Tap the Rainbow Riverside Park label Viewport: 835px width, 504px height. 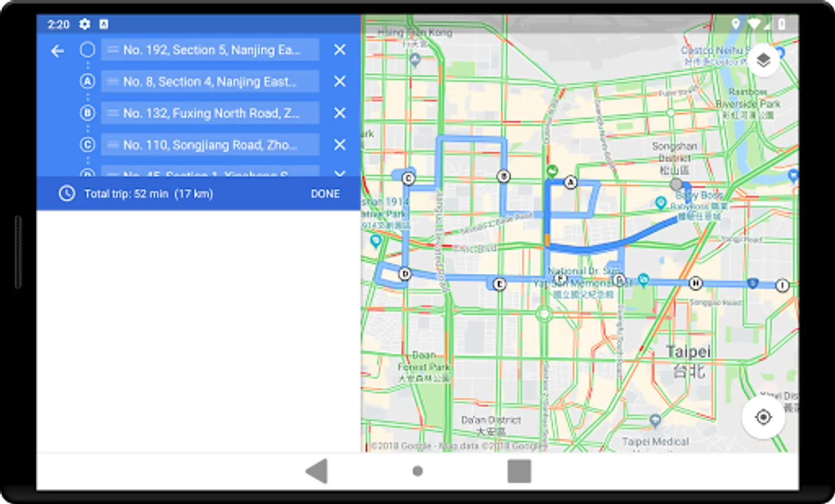748,103
